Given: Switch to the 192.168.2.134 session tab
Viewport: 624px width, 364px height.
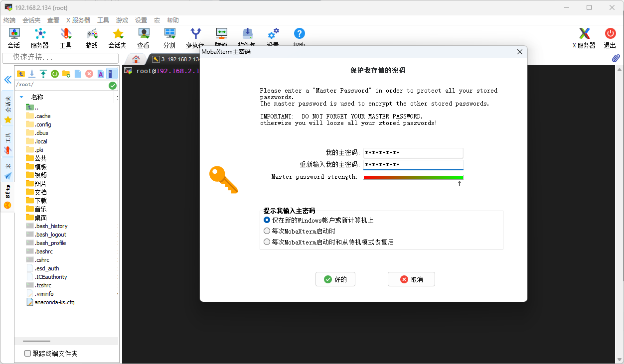Looking at the screenshot, I should coord(175,59).
